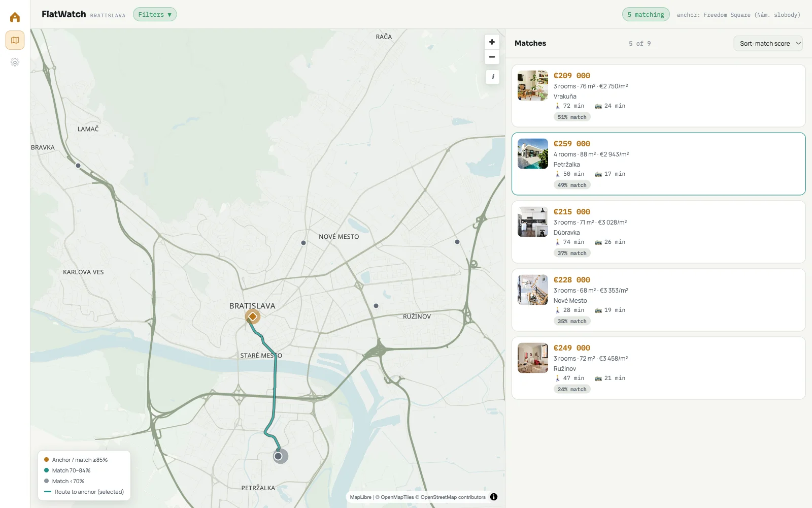The width and height of the screenshot is (812, 508).
Task: Open settings gear in the sidebar
Action: pos(15,62)
